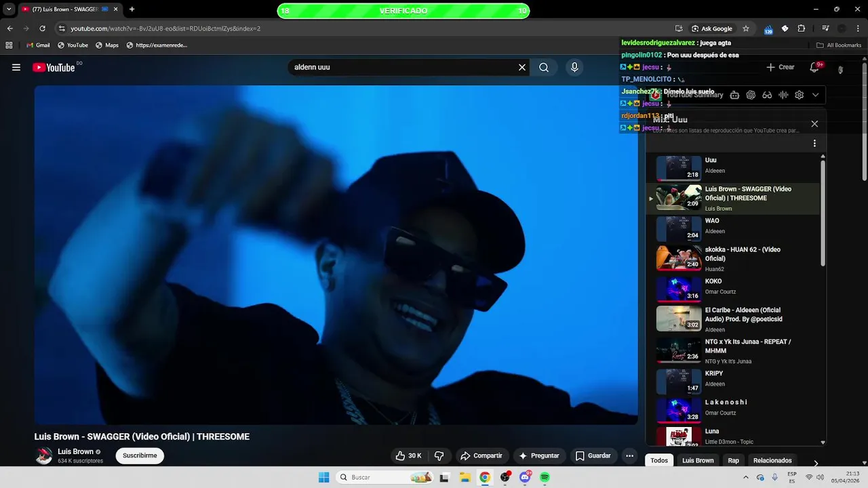Open the apps grid in bookmarks bar

point(9,45)
